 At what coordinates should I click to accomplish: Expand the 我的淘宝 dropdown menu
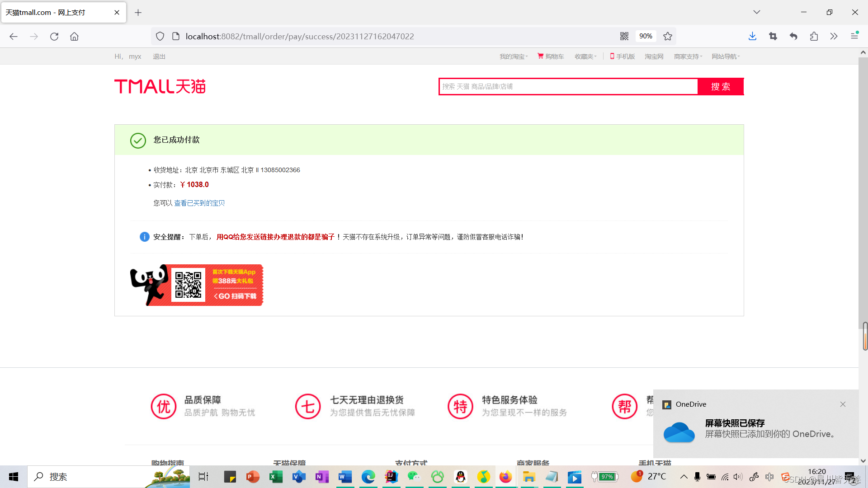[x=514, y=56]
